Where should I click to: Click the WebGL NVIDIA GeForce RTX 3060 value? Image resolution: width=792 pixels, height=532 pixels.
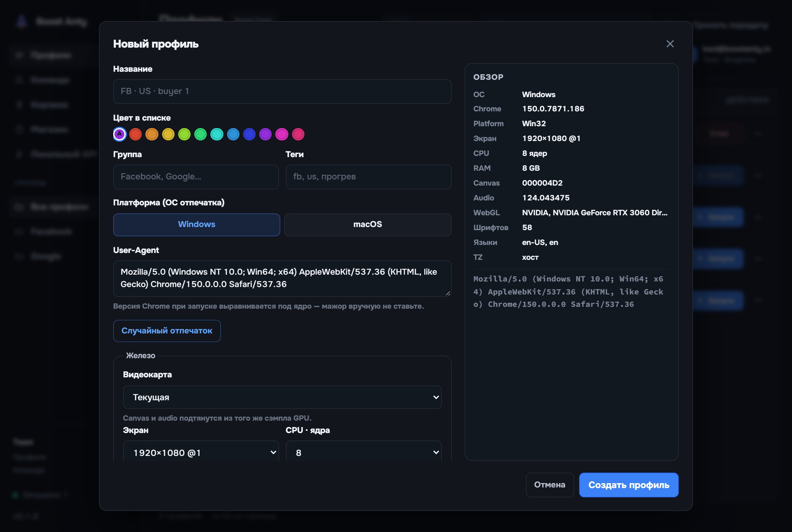click(x=595, y=213)
